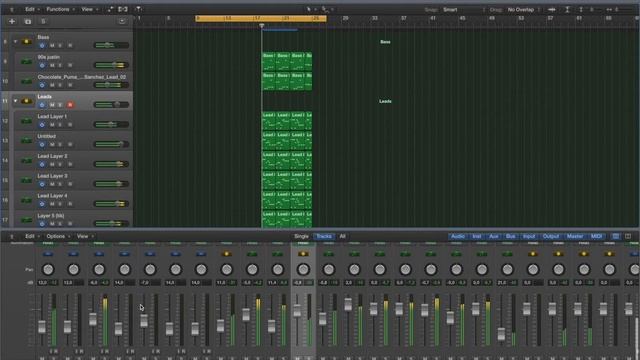Viewport: 640px width, 360px height.
Task: Click the Untitled track instrument icon
Action: point(27,140)
